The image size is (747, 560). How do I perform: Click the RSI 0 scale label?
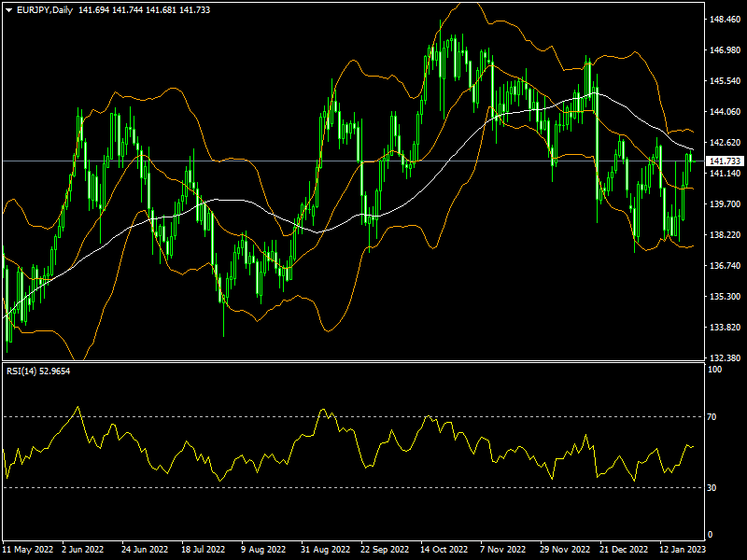pyautogui.click(x=710, y=535)
